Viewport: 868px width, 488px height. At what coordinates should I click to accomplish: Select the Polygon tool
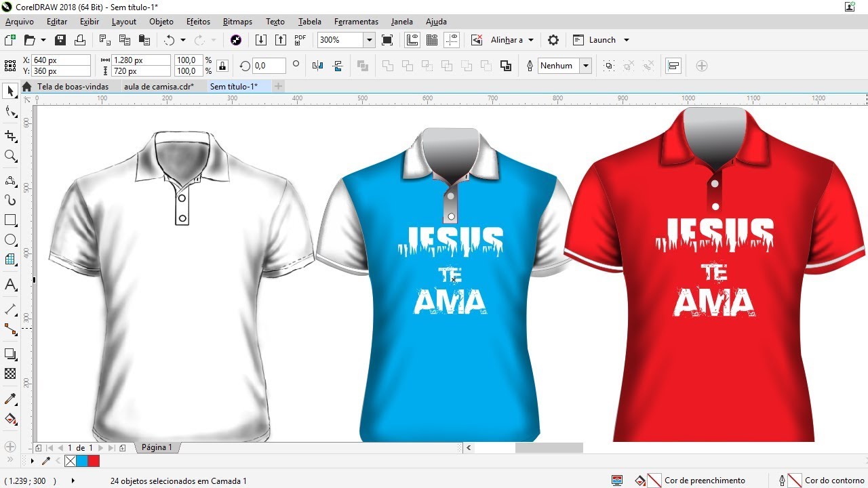(x=10, y=260)
